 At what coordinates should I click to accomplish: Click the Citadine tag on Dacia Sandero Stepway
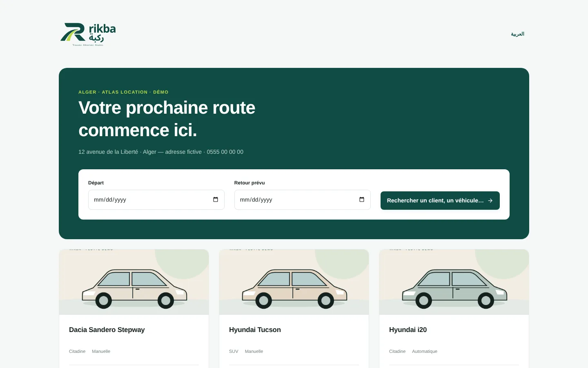[x=77, y=351]
